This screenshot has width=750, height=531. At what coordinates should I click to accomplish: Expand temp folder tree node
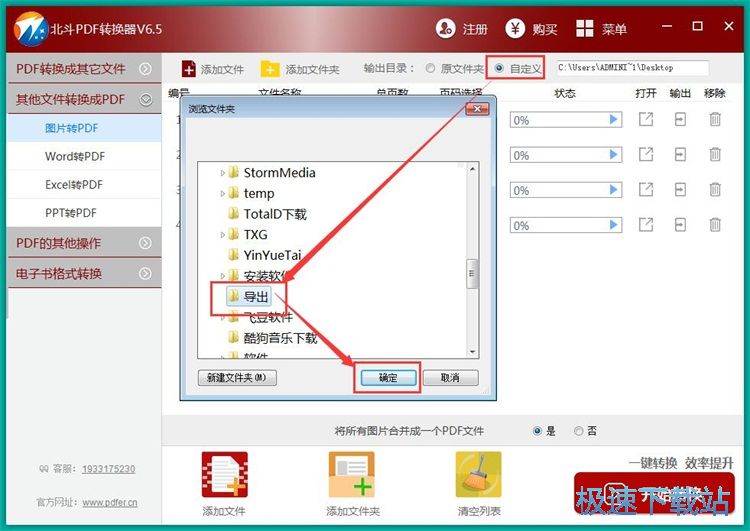tap(222, 194)
